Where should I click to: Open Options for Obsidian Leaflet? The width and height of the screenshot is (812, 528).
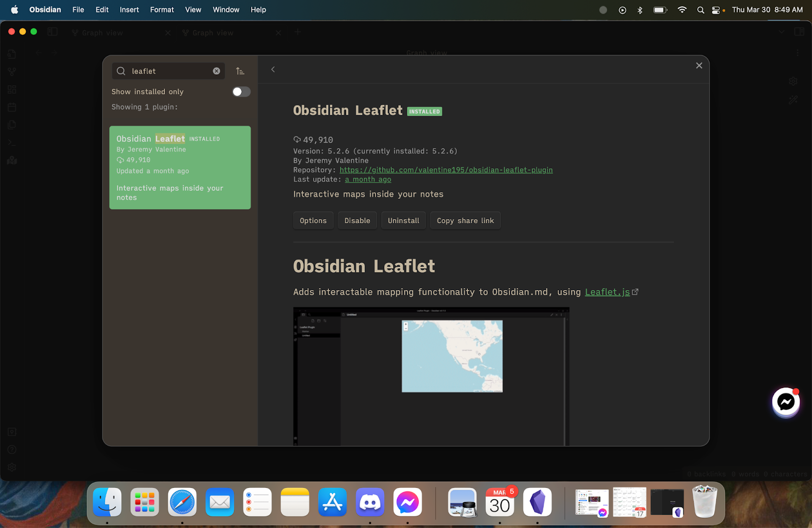[x=313, y=221]
